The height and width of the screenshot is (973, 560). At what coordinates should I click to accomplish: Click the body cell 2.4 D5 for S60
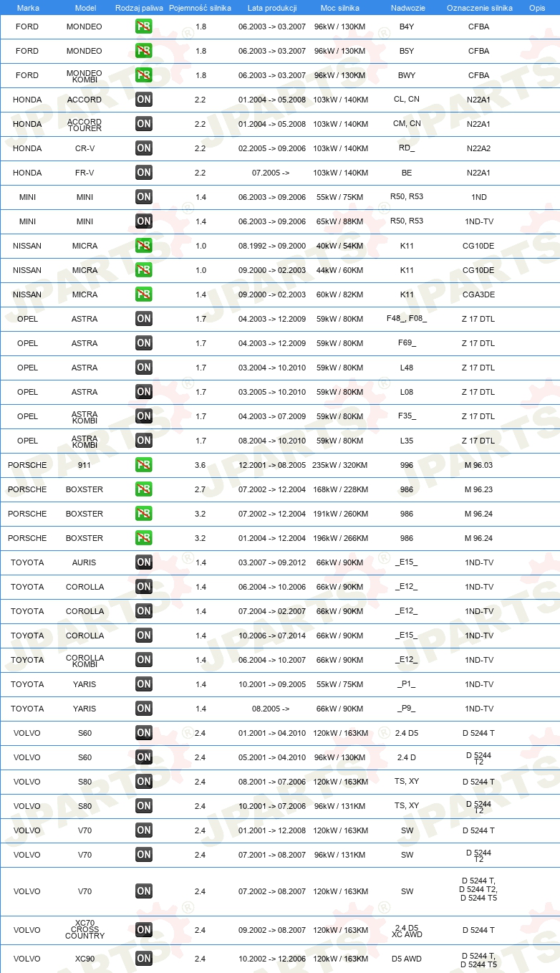tap(407, 733)
